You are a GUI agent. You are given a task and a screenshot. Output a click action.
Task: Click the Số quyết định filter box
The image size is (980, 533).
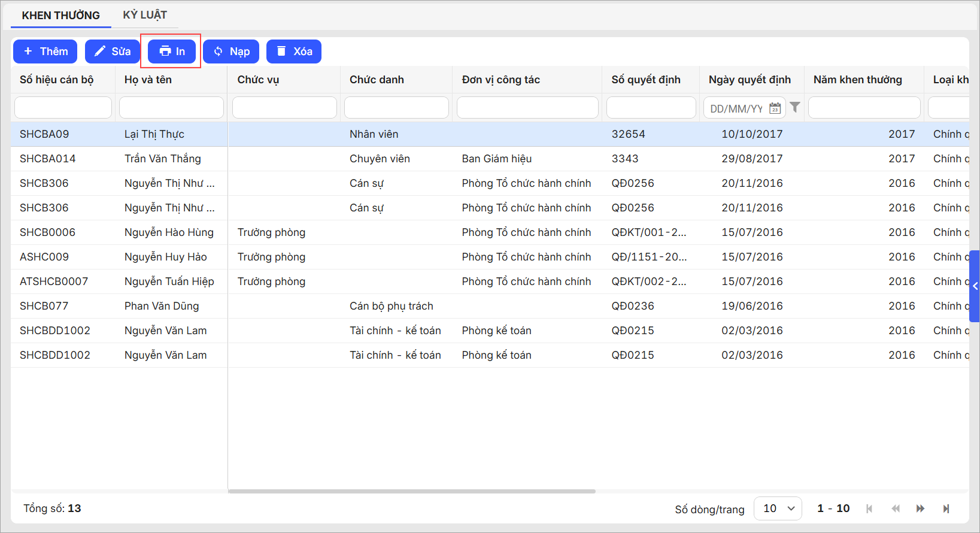651,108
